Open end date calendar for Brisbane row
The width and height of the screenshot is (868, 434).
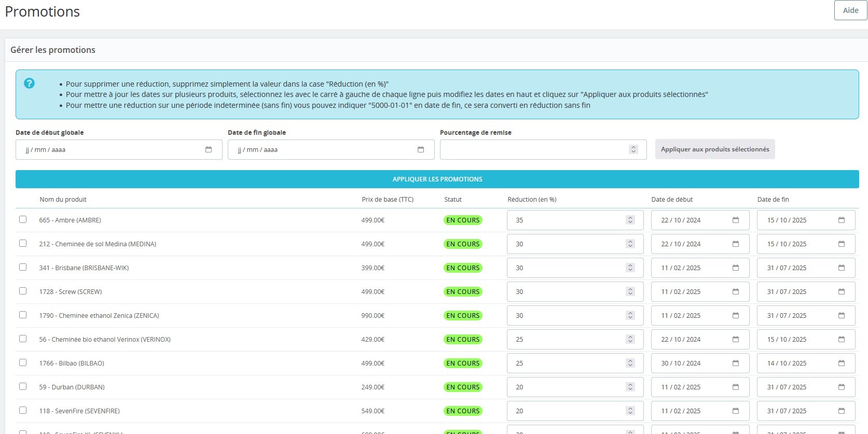tap(842, 268)
